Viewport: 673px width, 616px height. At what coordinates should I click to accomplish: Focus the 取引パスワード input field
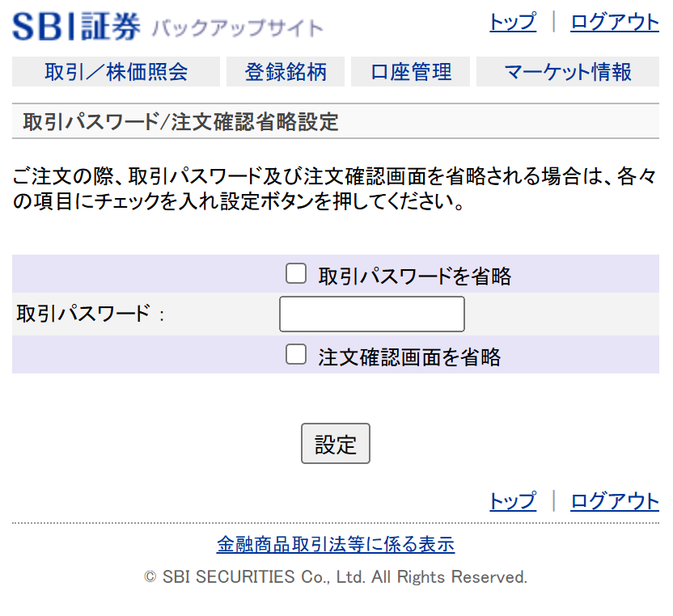[371, 314]
